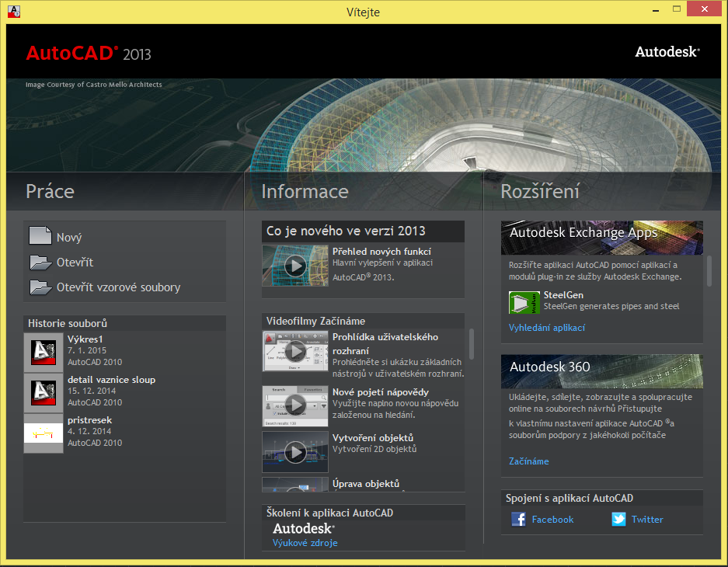Open the Výkres1 recent file thumbnail

(x=44, y=352)
